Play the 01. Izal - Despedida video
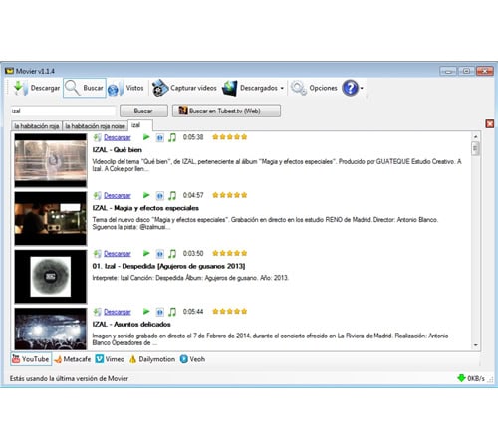This screenshot has height=448, width=498. coord(146,253)
